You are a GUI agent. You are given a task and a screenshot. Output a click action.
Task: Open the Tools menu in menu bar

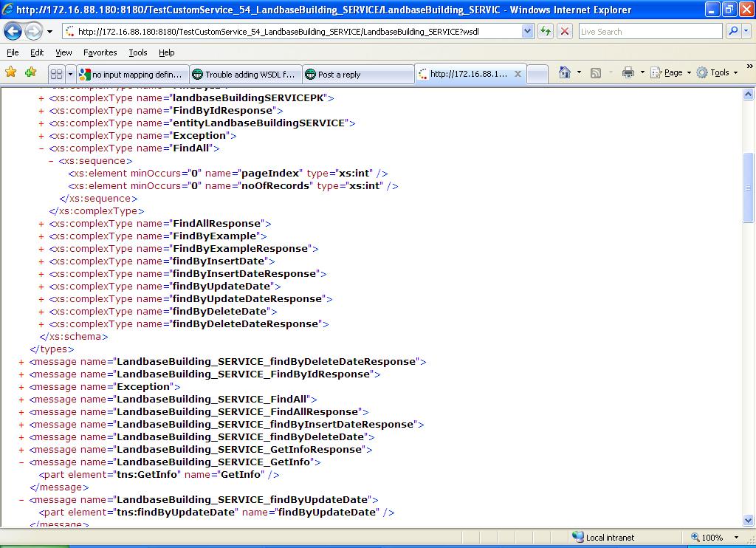[x=138, y=52]
